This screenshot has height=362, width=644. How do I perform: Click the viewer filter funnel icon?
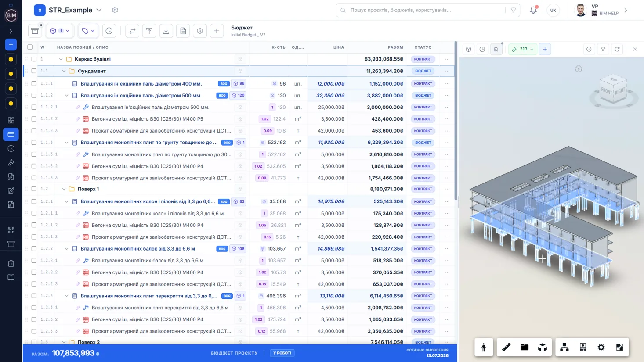(x=603, y=49)
